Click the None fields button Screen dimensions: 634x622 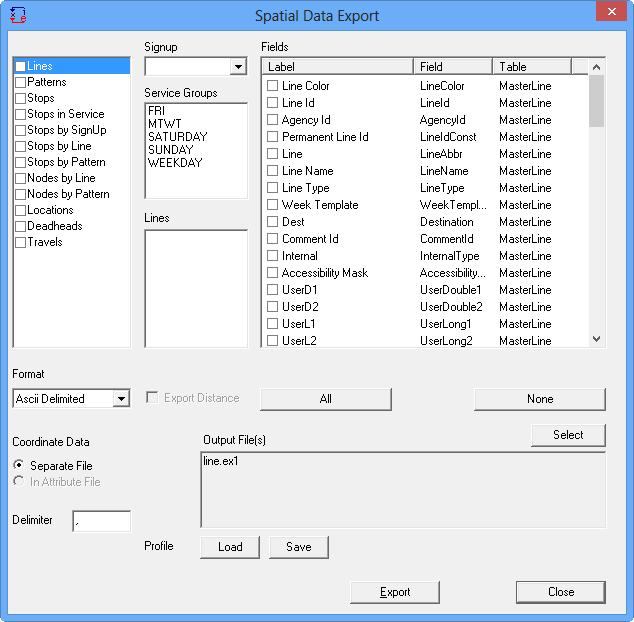[540, 399]
